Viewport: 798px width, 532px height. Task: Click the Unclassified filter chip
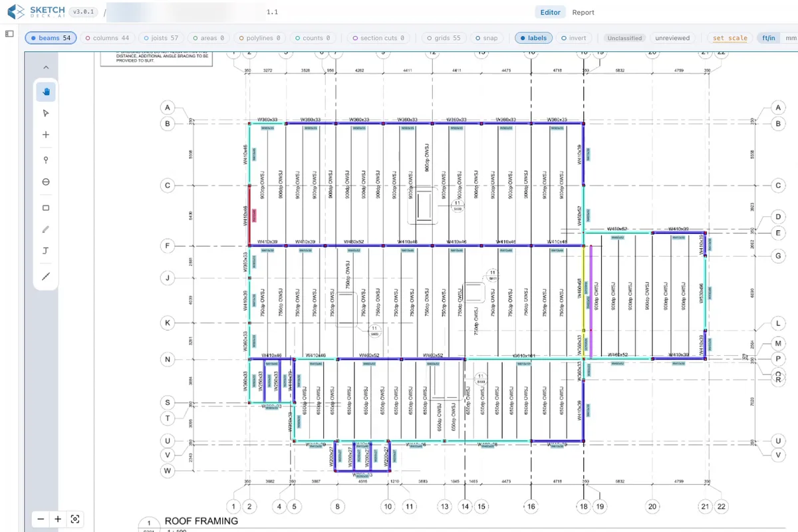click(624, 38)
